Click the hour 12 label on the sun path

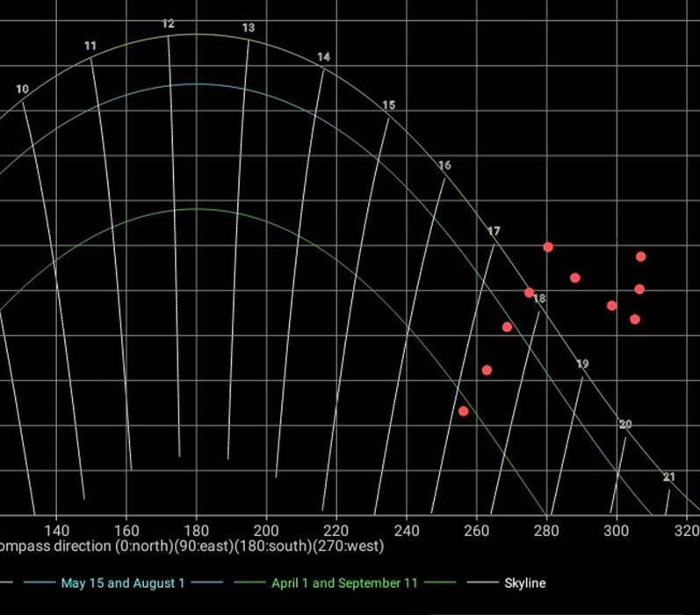[x=169, y=25]
